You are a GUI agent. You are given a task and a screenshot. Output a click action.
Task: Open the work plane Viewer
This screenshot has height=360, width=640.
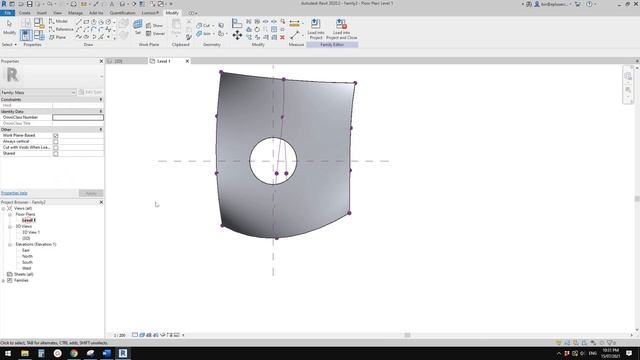(155, 33)
